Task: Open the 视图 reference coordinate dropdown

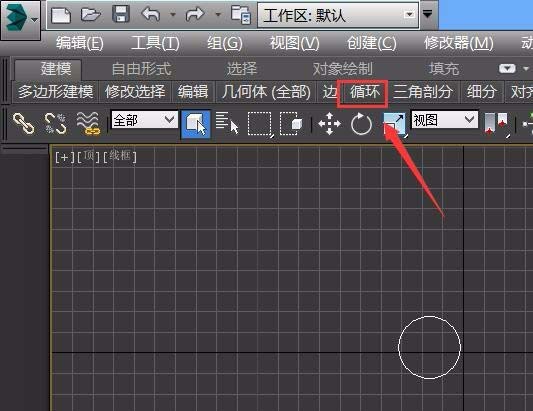Action: (x=445, y=120)
